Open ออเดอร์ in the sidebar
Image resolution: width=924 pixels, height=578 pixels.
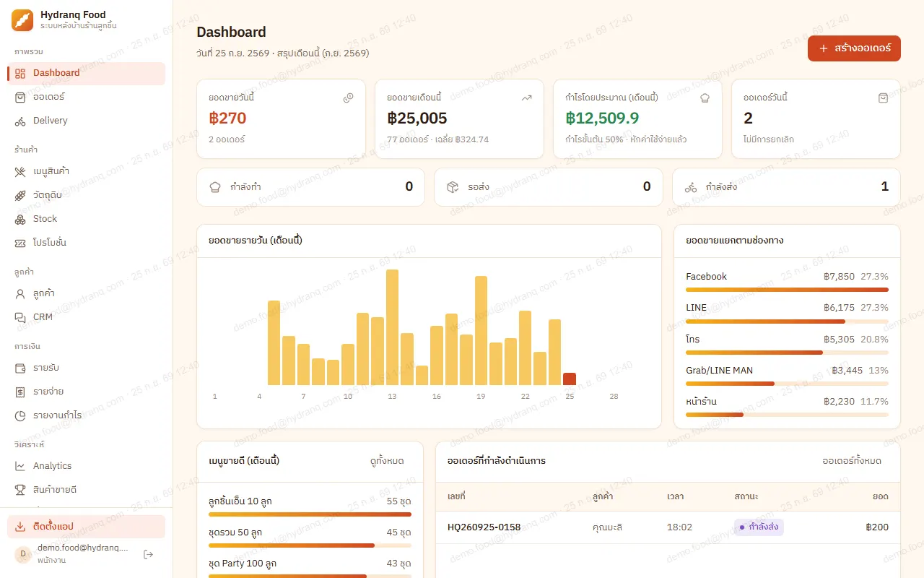tap(86, 97)
